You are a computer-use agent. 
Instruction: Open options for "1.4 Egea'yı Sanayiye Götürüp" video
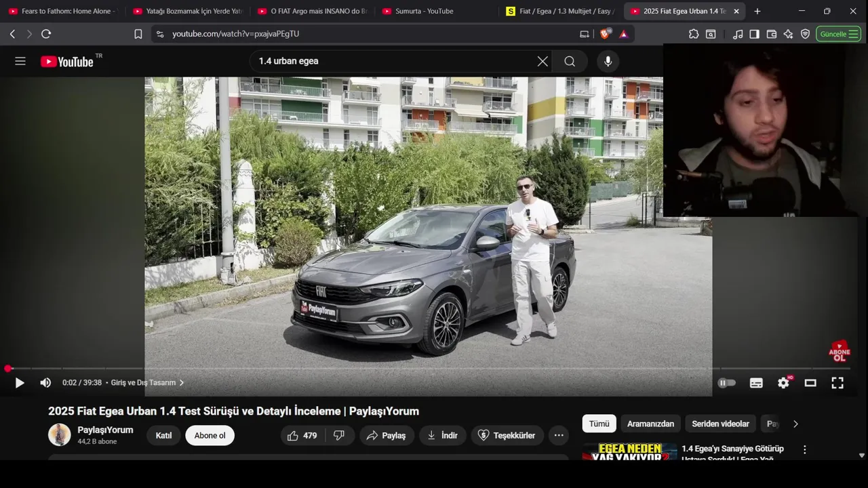click(x=805, y=449)
